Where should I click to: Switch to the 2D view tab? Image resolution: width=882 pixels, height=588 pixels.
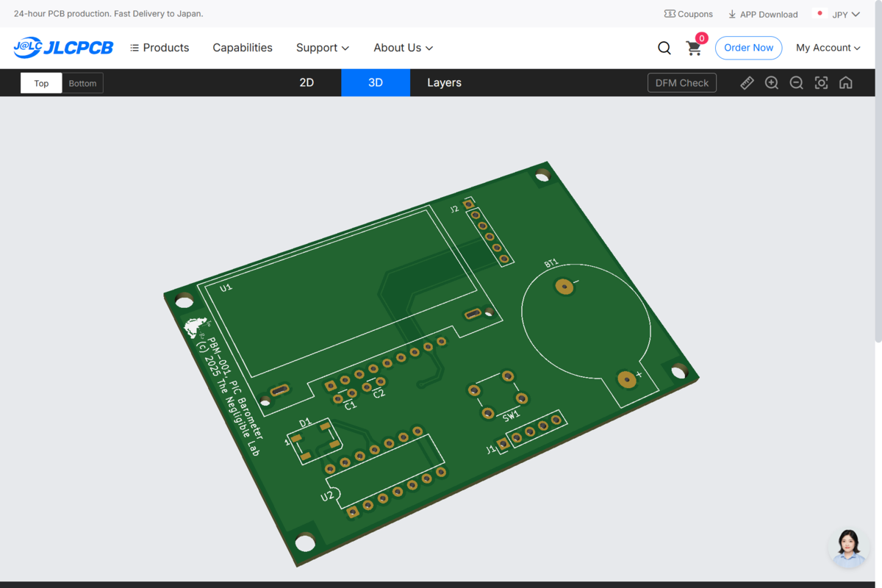tap(306, 82)
